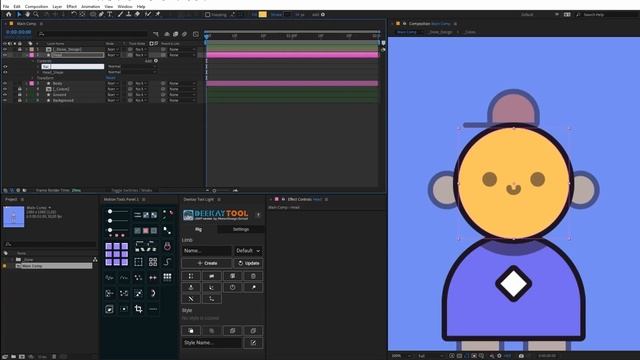Click the nine purple squares anchor grid
The height and width of the screenshot is (360, 640).
pyautogui.click(x=117, y=254)
